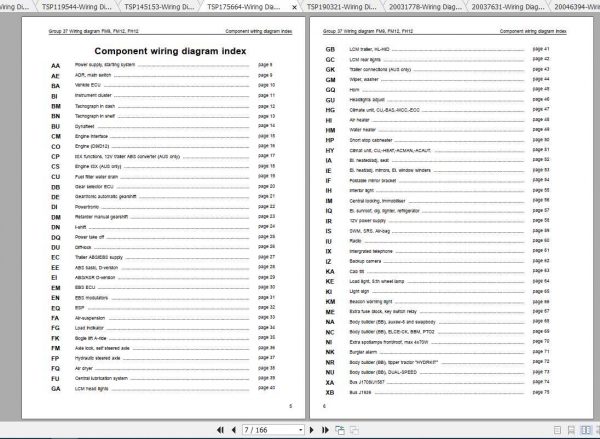Click the IZ Backup camera entry
This screenshot has width=600, height=439.
tap(437, 261)
